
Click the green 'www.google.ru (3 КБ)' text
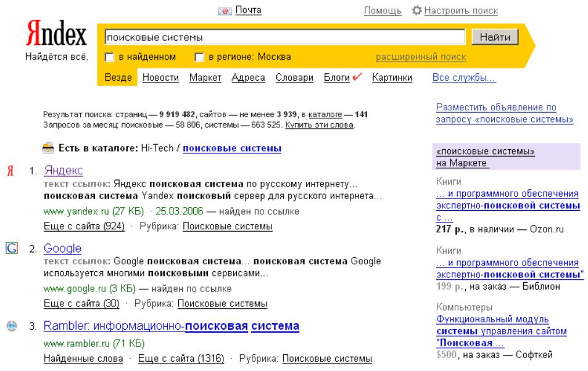click(89, 288)
